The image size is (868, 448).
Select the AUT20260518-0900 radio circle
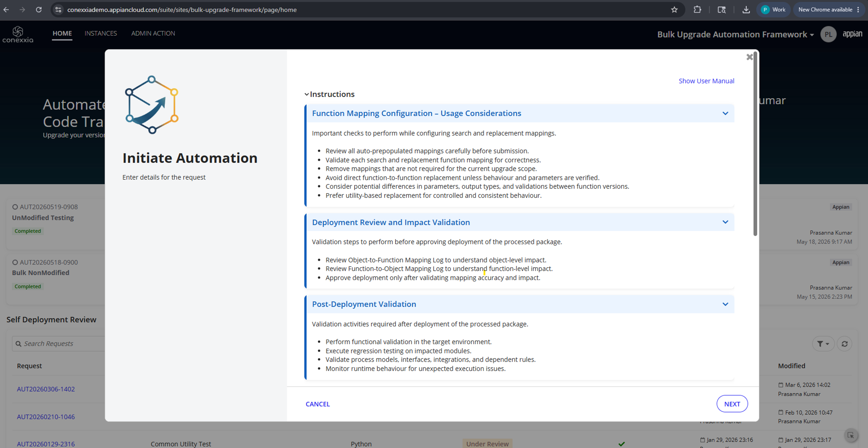pyautogui.click(x=15, y=262)
